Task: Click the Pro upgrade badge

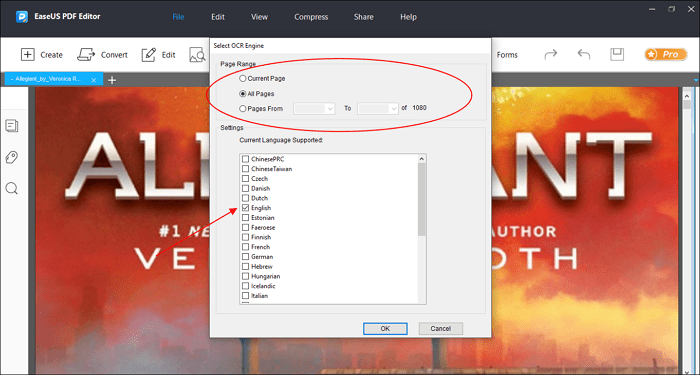Action: click(666, 54)
